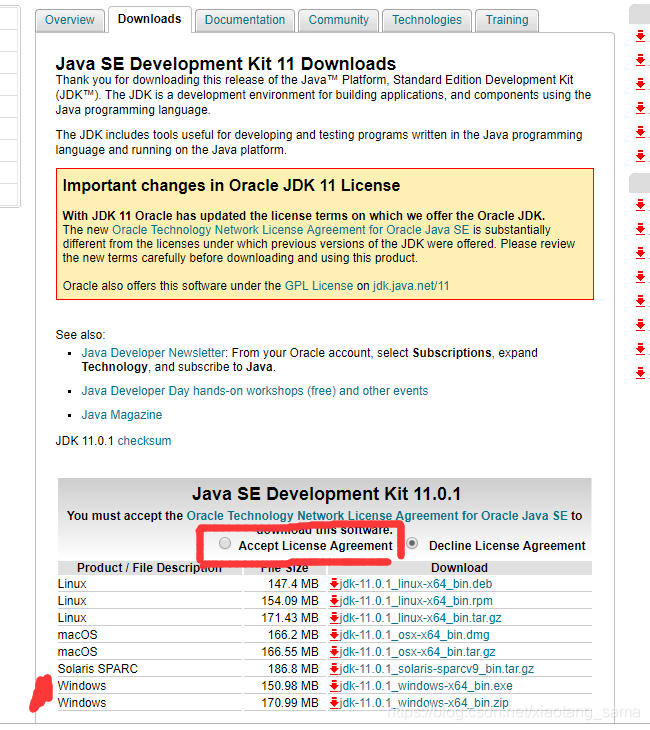Image resolution: width=650 pixels, height=730 pixels.
Task: Open JDK 11.0.1 checksum link
Action: click(x=144, y=441)
